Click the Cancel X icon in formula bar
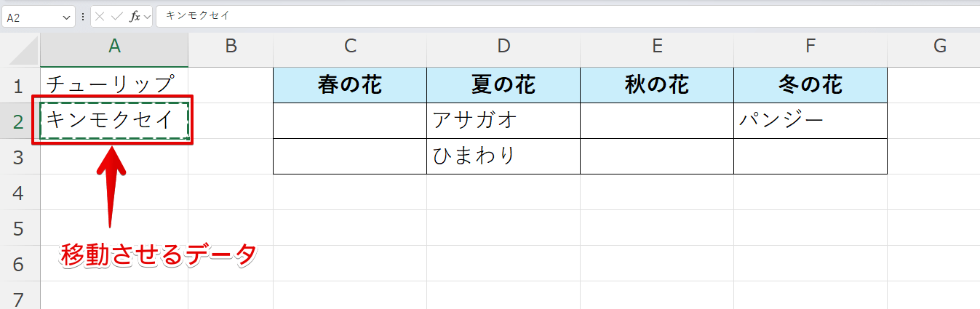This screenshot has height=309, width=980. coord(100,16)
